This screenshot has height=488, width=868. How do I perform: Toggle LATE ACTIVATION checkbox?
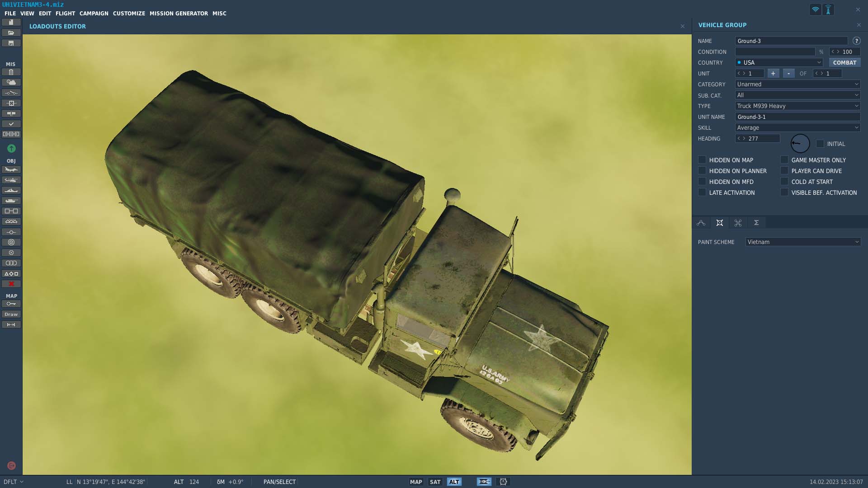[702, 192]
